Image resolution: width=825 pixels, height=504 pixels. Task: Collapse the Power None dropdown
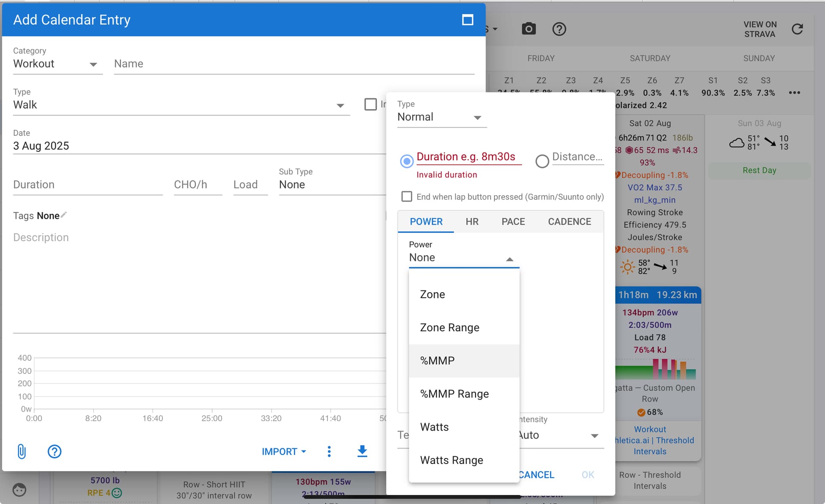[x=464, y=258]
